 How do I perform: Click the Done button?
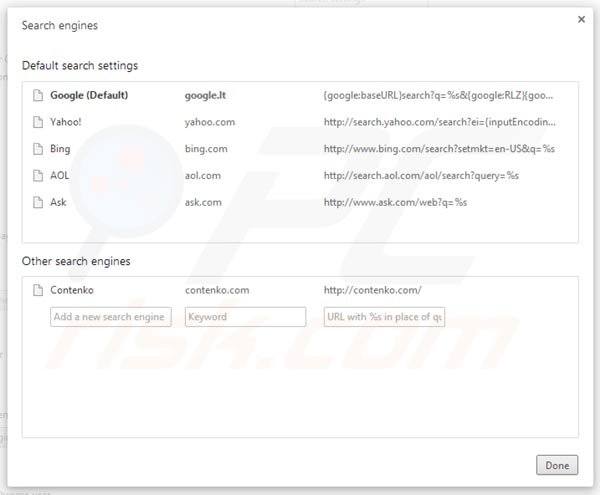557,465
